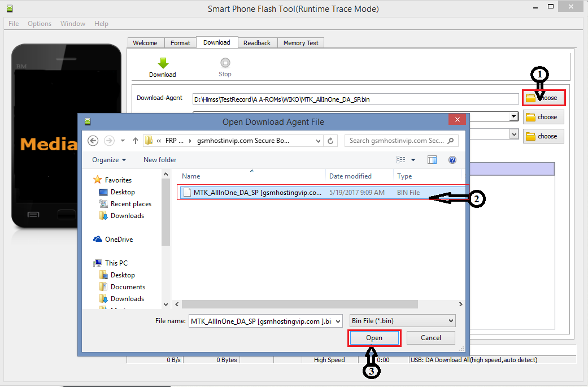This screenshot has width=588, height=387.
Task: Expand the Organize dropdown menu
Action: tap(109, 160)
